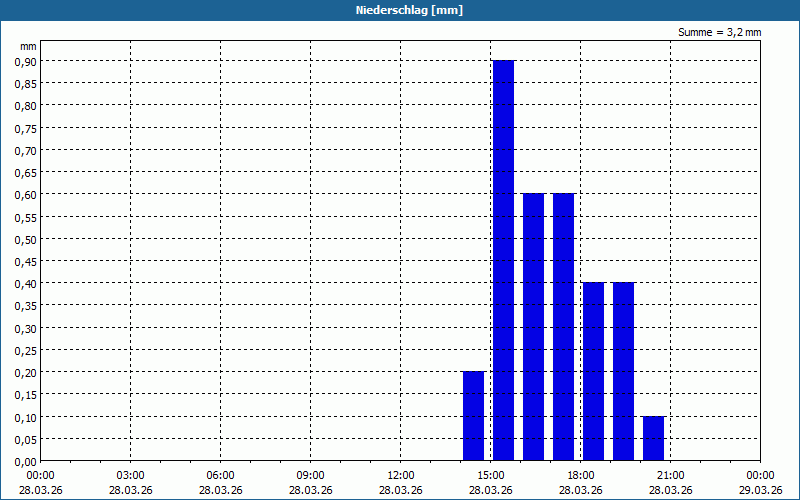The width and height of the screenshot is (800, 500).
Task: Click the 0,60 mm bar ending at 18:00
Action: 563,327
